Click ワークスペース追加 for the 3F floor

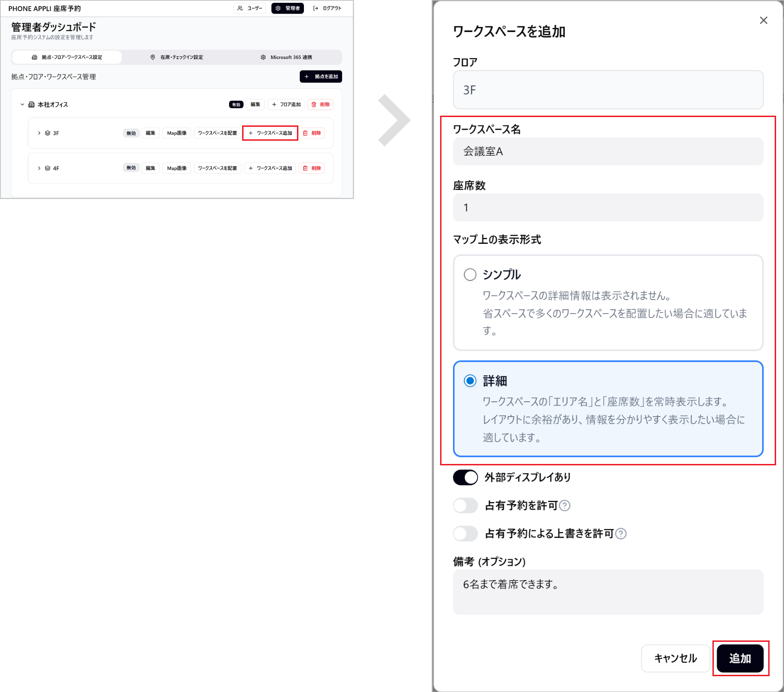pyautogui.click(x=270, y=133)
